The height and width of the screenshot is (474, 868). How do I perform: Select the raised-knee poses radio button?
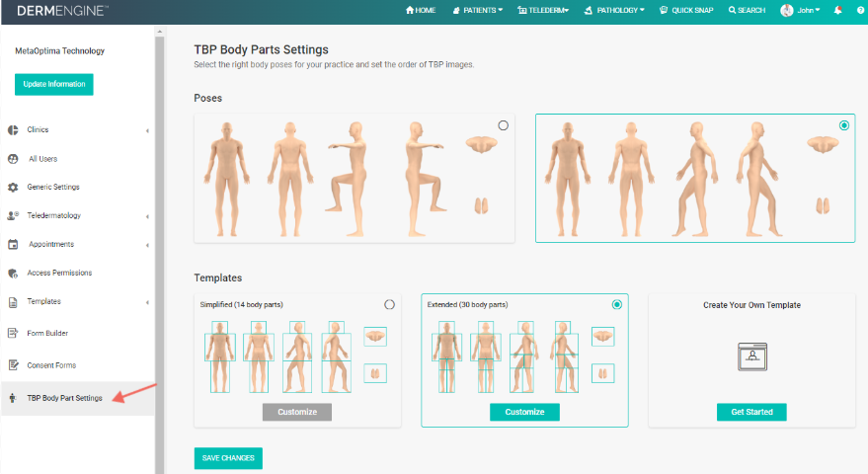click(x=503, y=125)
